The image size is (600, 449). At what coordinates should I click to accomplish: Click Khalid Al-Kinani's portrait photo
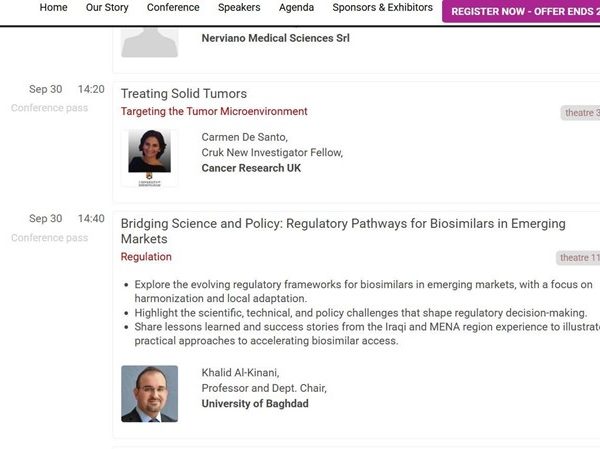[149, 393]
